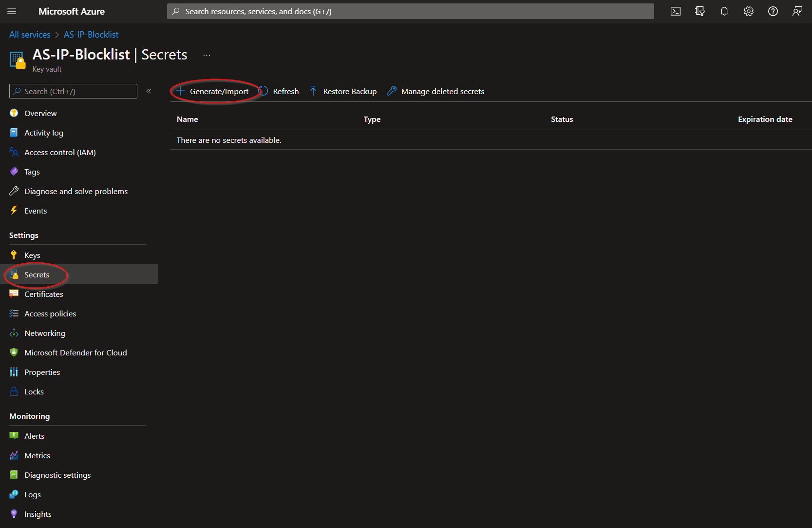The image size is (812, 528).
Task: Collapse the sidebar with double chevron
Action: coord(149,91)
